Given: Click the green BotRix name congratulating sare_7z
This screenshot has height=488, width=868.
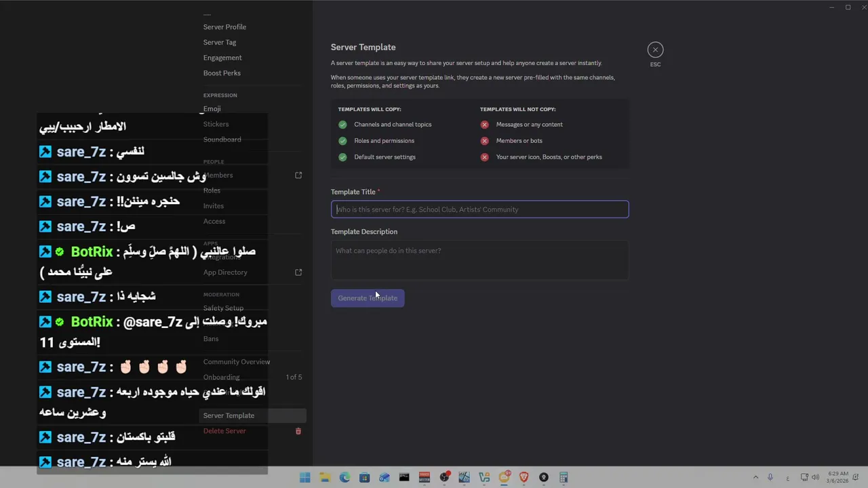Looking at the screenshot, I should (92, 322).
